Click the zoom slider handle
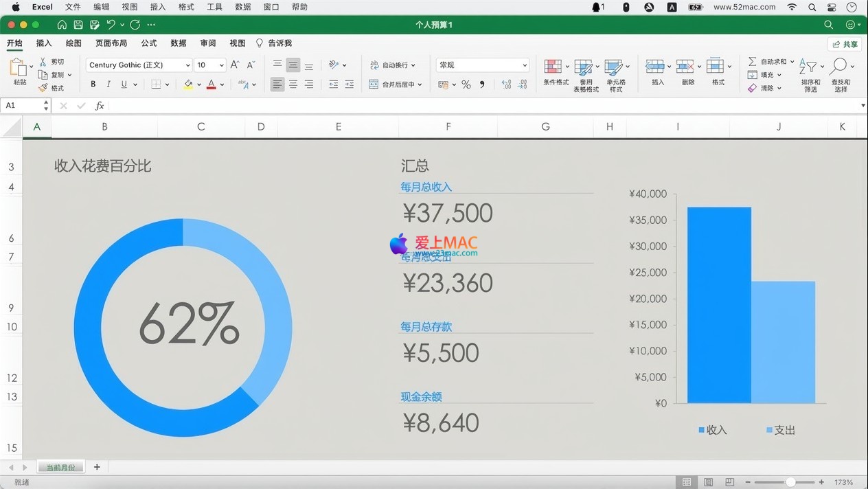Screen dimensions: 868x489 pyautogui.click(x=790, y=482)
